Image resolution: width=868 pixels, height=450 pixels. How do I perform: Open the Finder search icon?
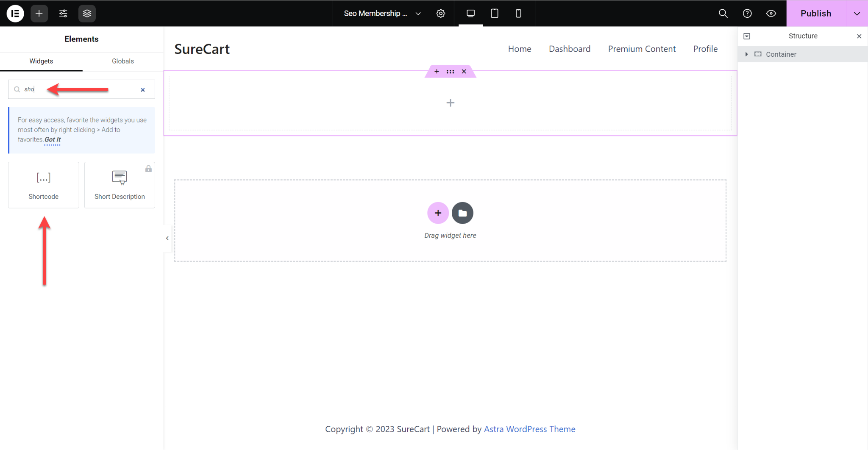(723, 13)
